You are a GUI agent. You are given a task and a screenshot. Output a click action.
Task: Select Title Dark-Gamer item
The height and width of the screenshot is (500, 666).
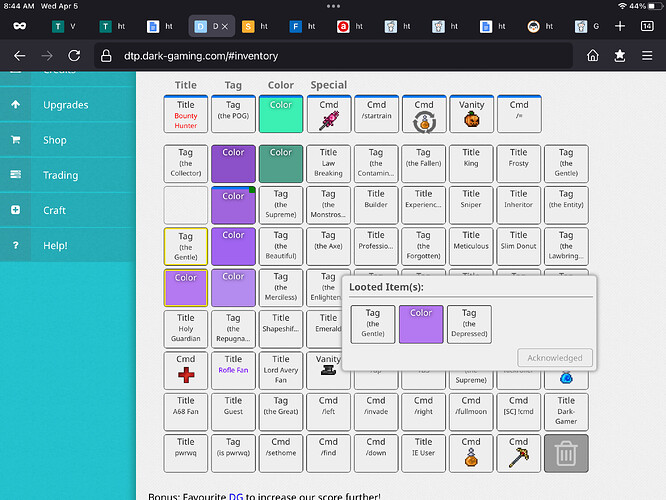click(566, 412)
